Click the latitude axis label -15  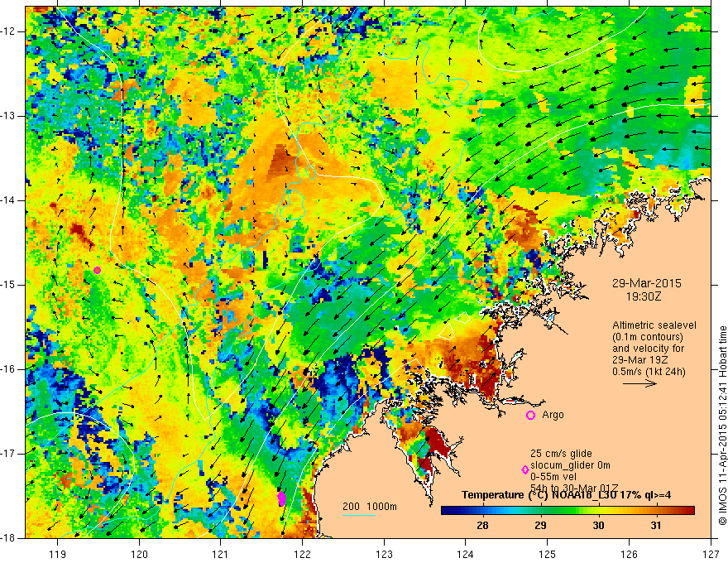click(x=9, y=285)
